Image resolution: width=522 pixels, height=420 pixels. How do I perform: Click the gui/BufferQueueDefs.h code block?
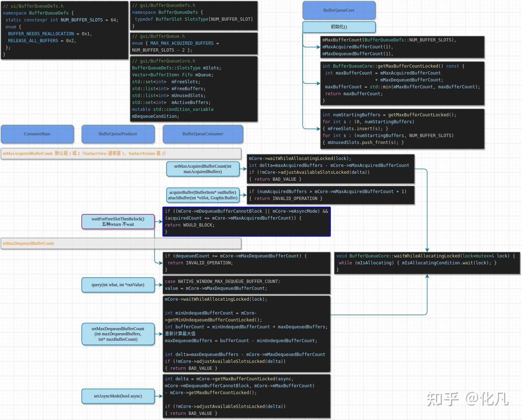point(194,16)
